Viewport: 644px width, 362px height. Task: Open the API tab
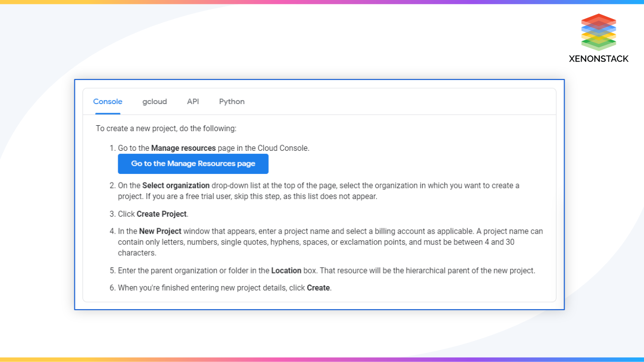pos(193,101)
